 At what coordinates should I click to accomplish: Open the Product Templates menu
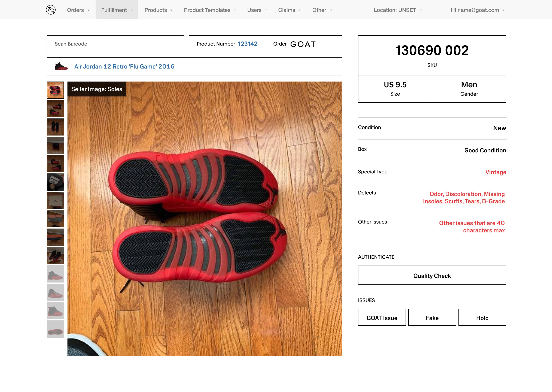pyautogui.click(x=209, y=10)
